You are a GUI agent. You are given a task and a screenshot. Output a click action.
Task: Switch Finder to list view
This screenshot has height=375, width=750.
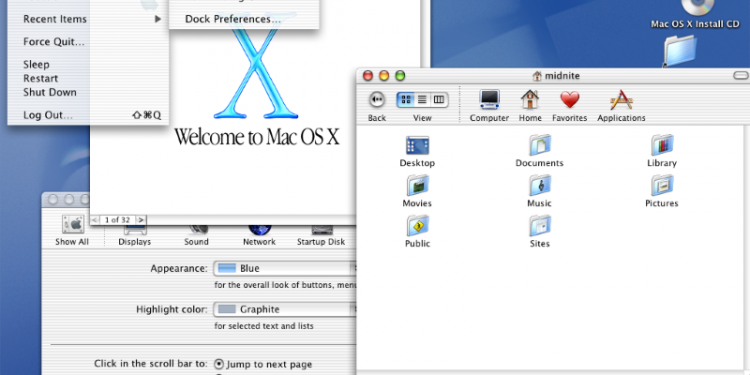click(x=422, y=99)
